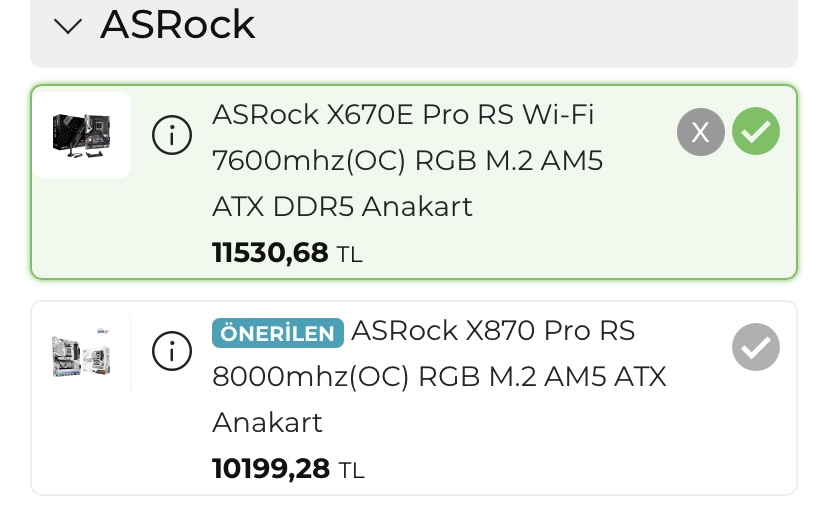Click the 7600mhz(OC) RGB M.2 AM5 text

point(407,161)
